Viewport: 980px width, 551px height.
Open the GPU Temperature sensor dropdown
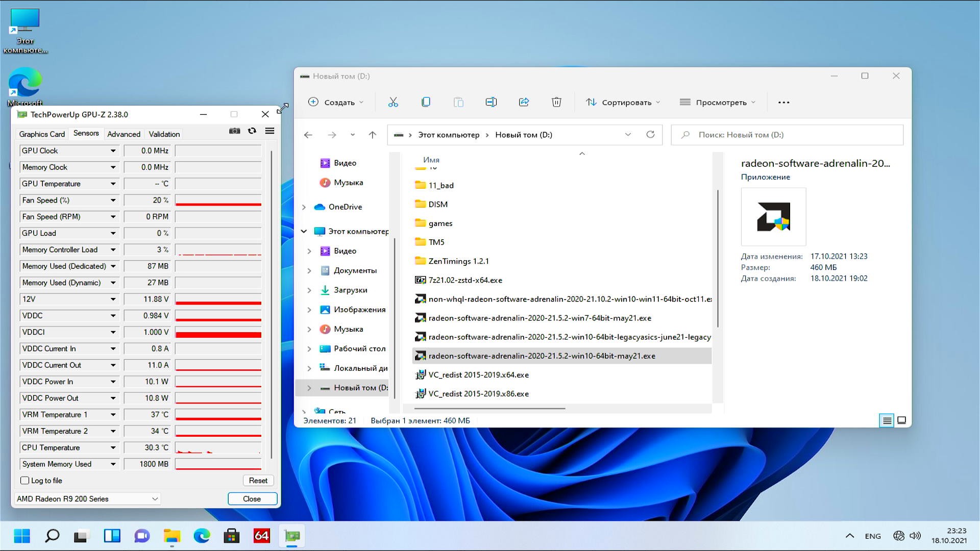(113, 184)
